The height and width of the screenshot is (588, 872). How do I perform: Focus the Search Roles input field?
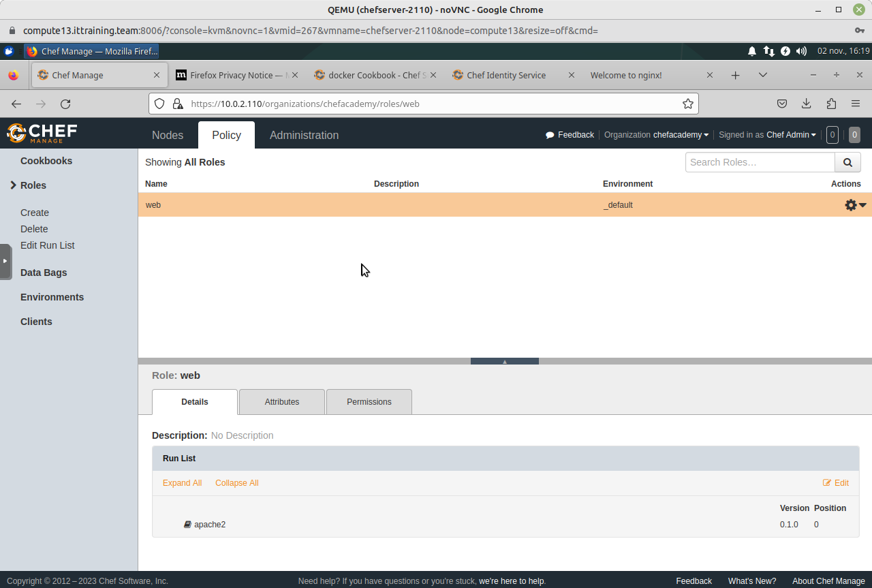[760, 162]
